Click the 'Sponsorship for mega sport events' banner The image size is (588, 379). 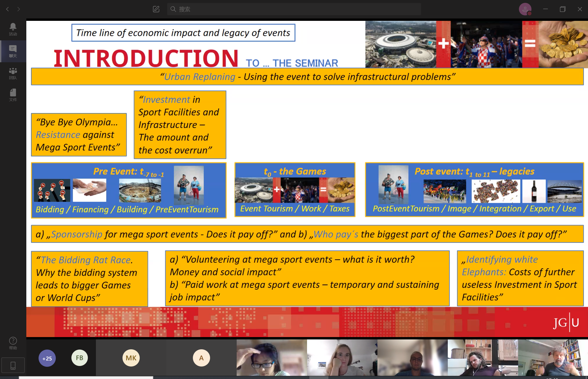307,234
